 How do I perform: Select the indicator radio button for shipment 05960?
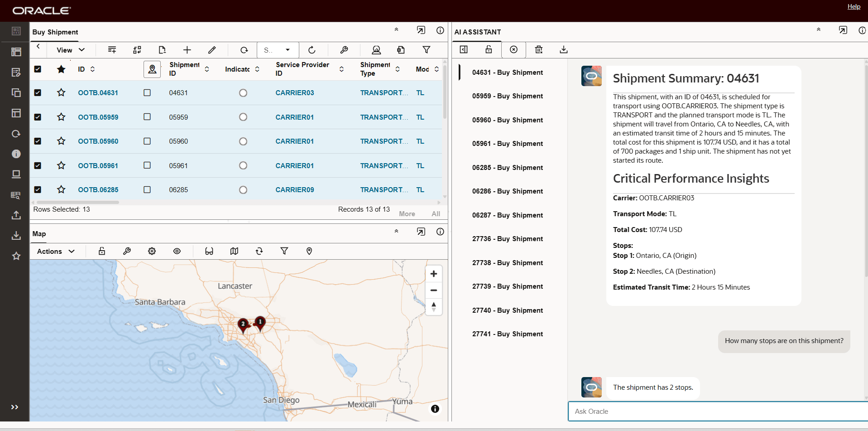click(x=243, y=141)
